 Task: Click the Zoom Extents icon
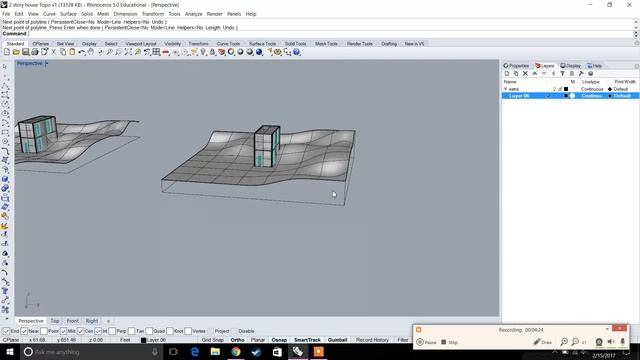128,52
